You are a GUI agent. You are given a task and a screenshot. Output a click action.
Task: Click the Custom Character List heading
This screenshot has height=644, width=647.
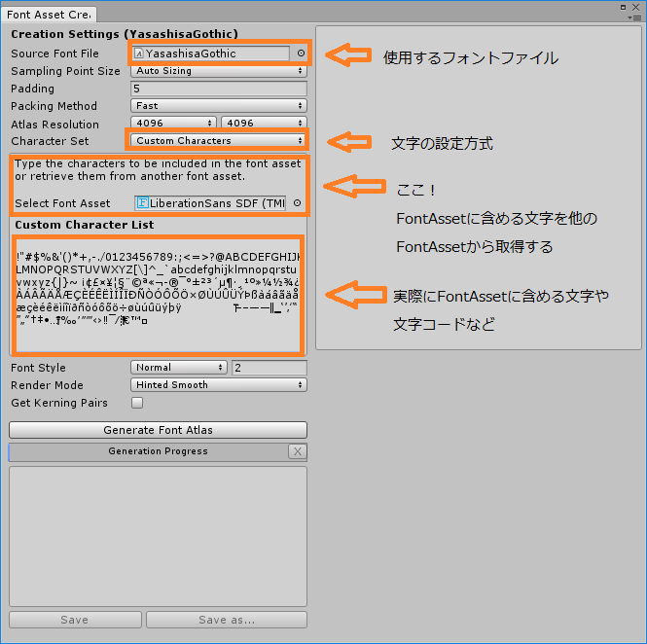[x=85, y=225]
